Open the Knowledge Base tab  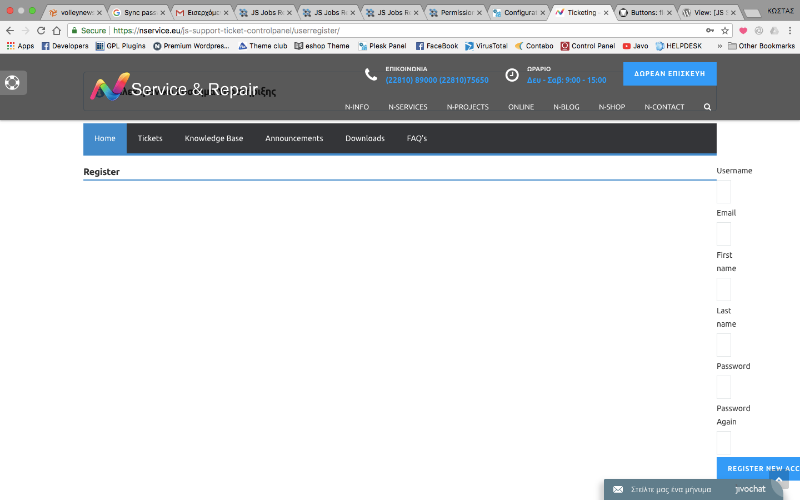click(213, 138)
